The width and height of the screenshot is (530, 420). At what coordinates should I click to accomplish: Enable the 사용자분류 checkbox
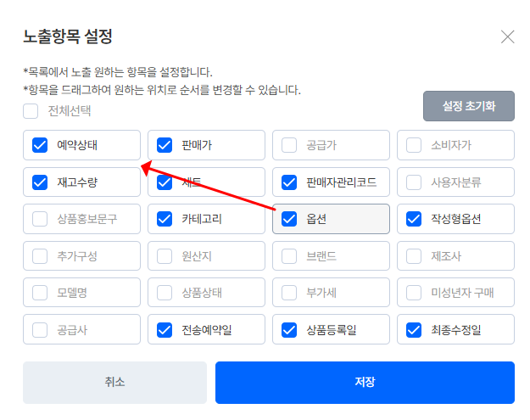point(414,182)
